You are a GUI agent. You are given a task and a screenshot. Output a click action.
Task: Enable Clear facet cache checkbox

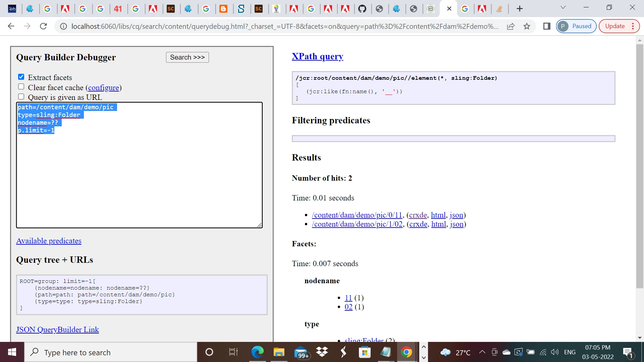pyautogui.click(x=21, y=87)
